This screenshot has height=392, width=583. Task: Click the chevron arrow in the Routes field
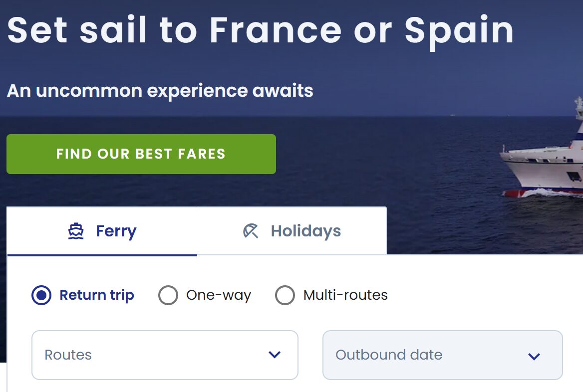pyautogui.click(x=275, y=355)
